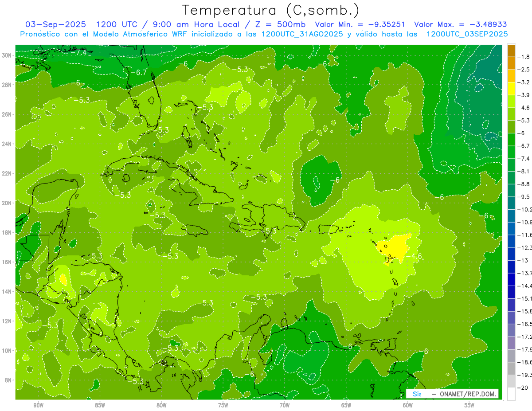Viewport: 532px width, 411px height.
Task: Click the 'Valor Max. = -3.48933' readout
Action: [460, 24]
